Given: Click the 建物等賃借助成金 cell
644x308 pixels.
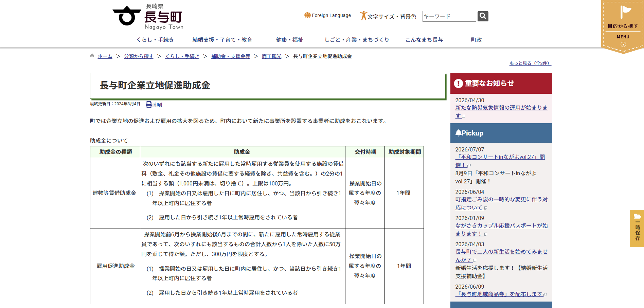Looking at the screenshot, I should [x=114, y=193].
